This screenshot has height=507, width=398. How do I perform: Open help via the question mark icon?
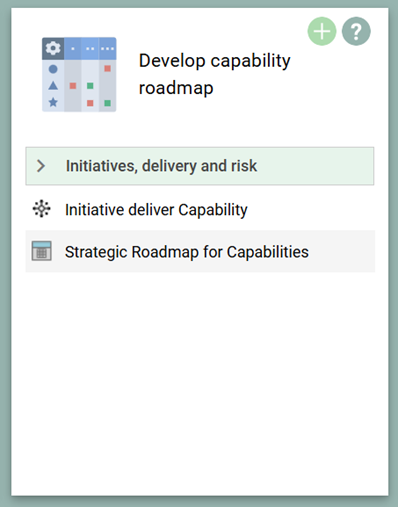click(356, 31)
